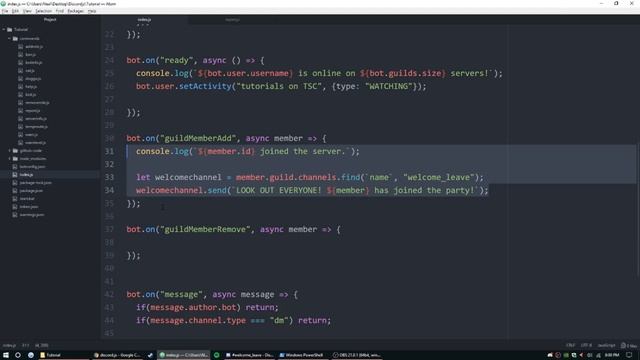Click the Cortana circle icon on taskbar
Image resolution: width=640 pixels, height=360 pixels.
point(18,355)
